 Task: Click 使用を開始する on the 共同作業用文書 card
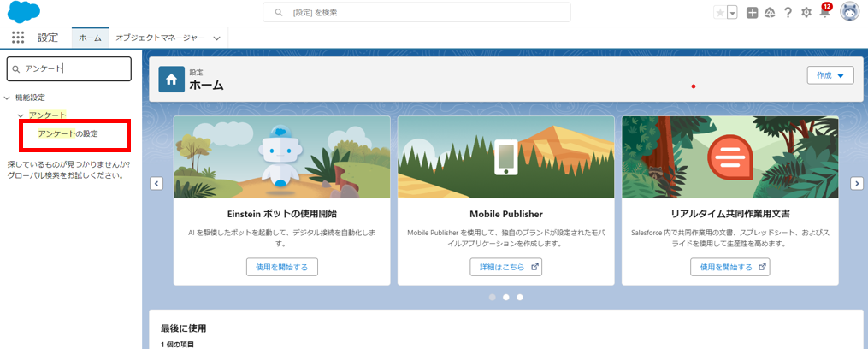click(730, 267)
